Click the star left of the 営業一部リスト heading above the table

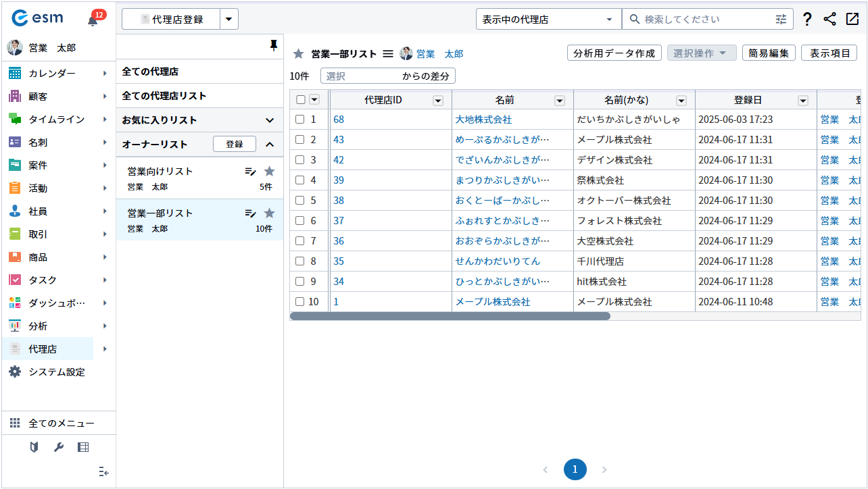pyautogui.click(x=297, y=54)
